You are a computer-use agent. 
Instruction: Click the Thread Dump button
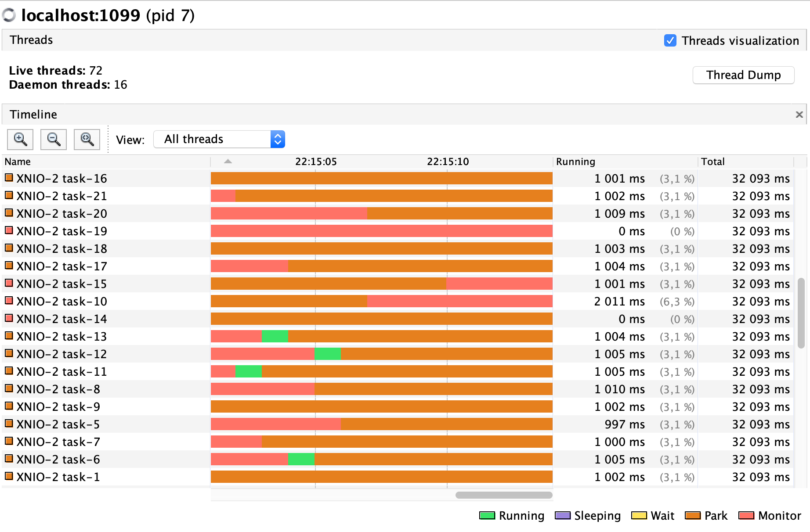(744, 75)
